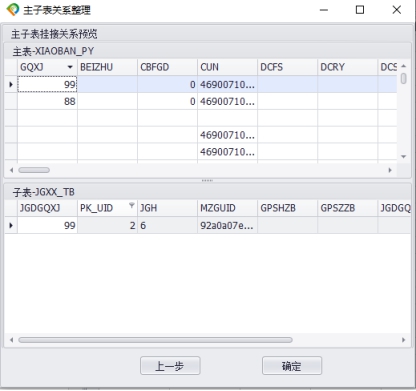Maximize the 主子表关系整理 window
This screenshot has height=391, width=416.
pos(360,10)
